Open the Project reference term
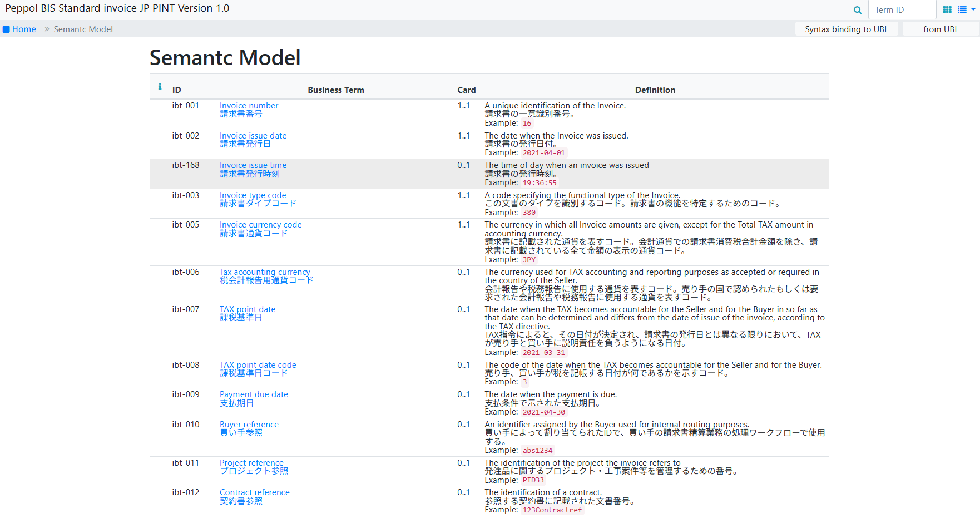 pyautogui.click(x=251, y=463)
